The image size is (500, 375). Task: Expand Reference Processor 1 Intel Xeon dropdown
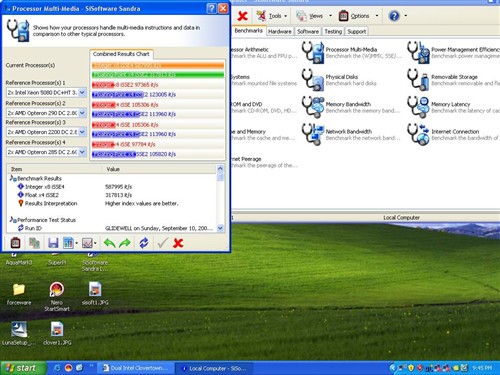coord(82,92)
